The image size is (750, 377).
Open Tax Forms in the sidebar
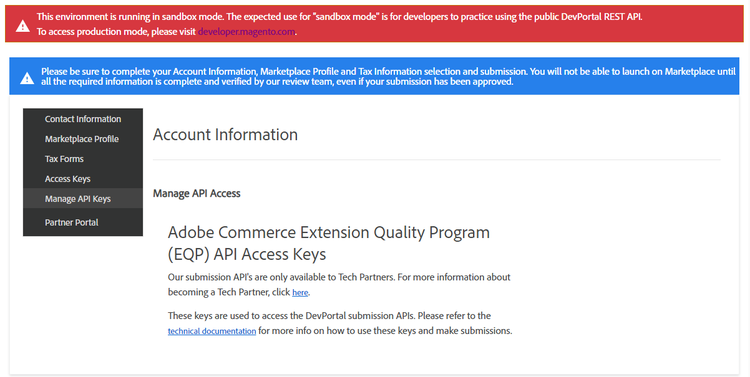[x=83, y=159]
